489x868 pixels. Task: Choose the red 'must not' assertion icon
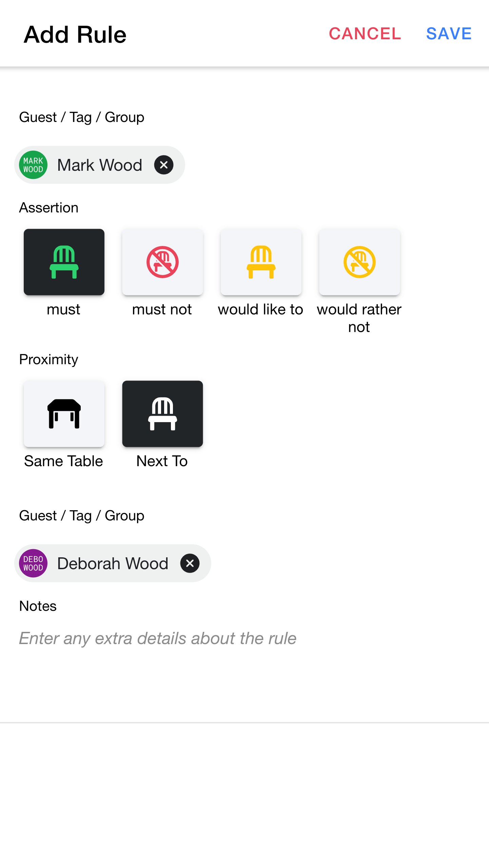(162, 262)
